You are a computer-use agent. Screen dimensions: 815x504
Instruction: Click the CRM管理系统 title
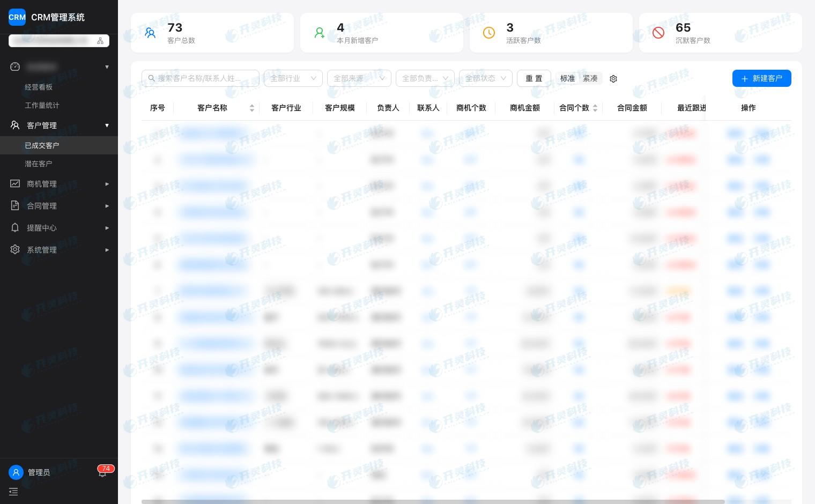[58, 17]
